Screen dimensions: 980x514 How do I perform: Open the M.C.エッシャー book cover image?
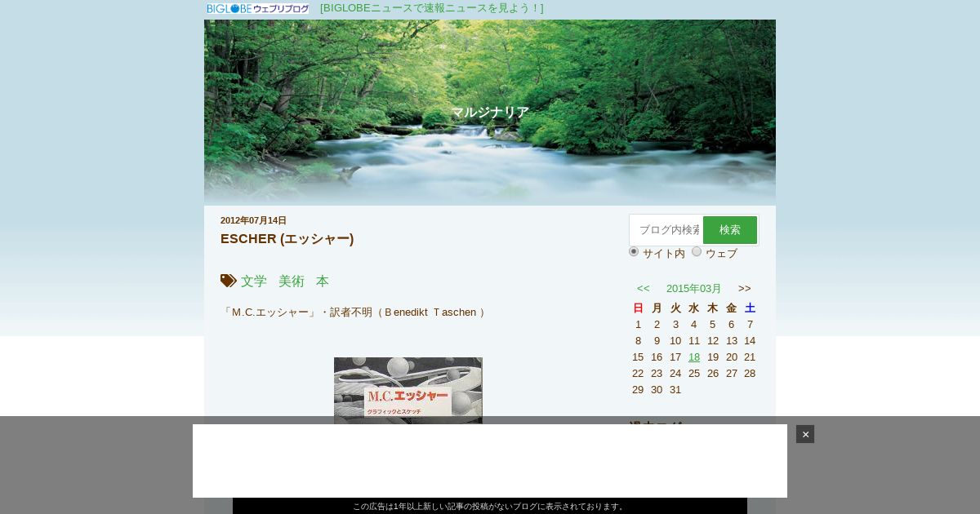click(408, 390)
